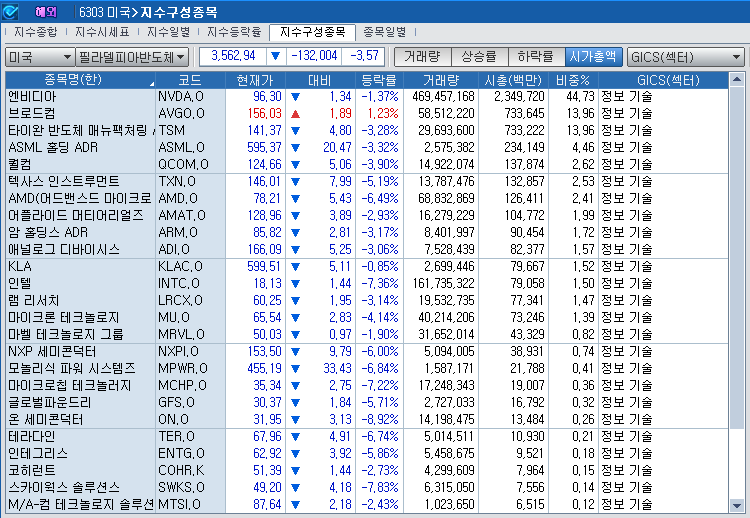Viewport: 750px width, 518px height.
Task: Click the 코드 column header
Action: (190, 80)
